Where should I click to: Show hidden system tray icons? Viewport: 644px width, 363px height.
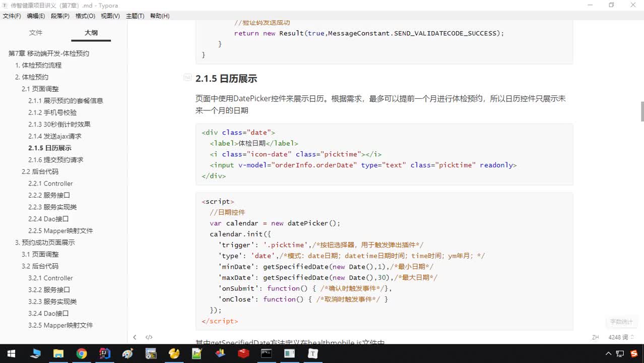pyautogui.click(x=609, y=353)
